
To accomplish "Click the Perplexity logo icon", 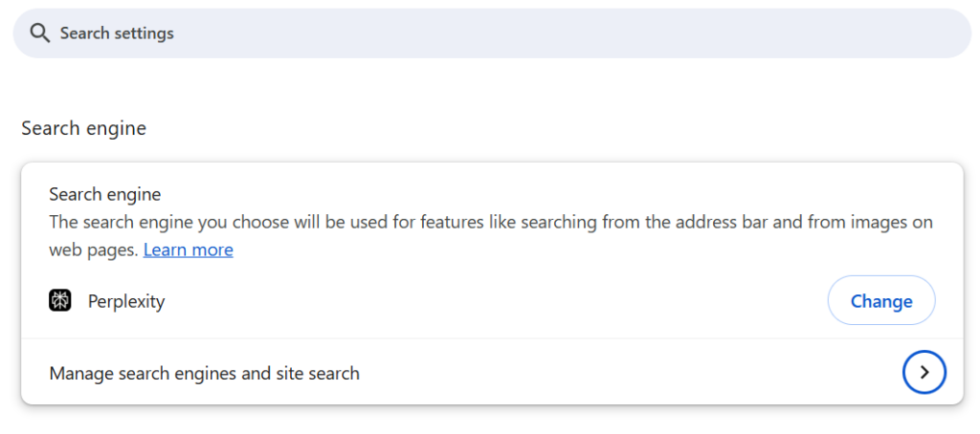I will click(60, 300).
